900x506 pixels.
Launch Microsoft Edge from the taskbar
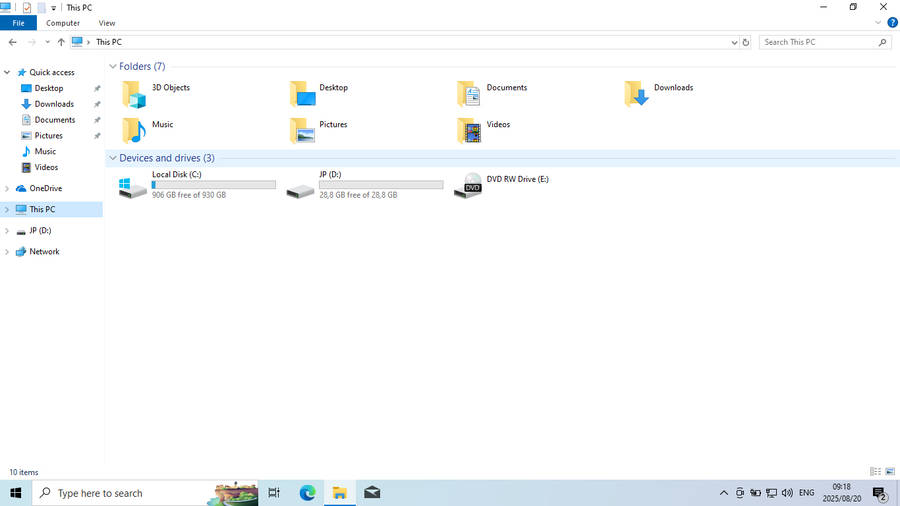[x=308, y=493]
